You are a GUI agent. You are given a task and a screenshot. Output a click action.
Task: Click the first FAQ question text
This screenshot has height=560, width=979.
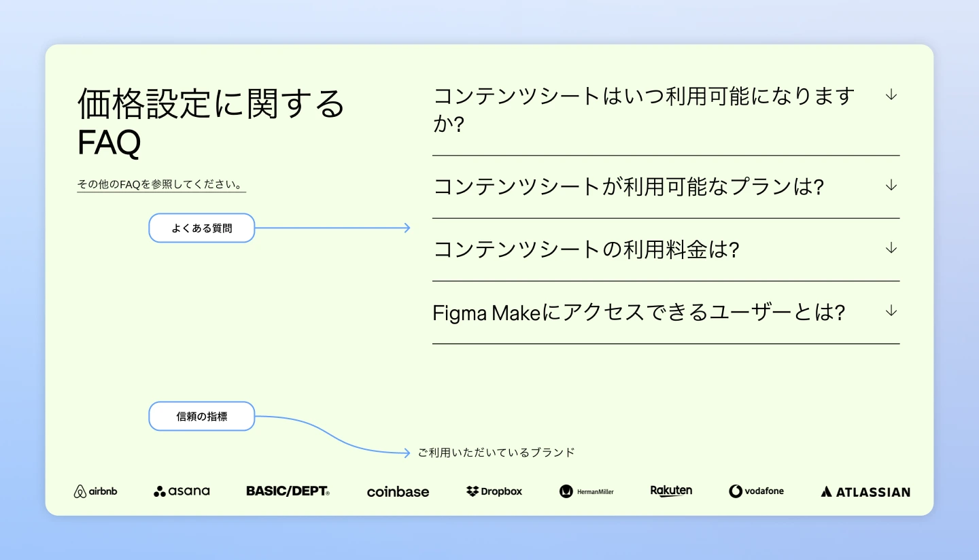[x=643, y=109]
